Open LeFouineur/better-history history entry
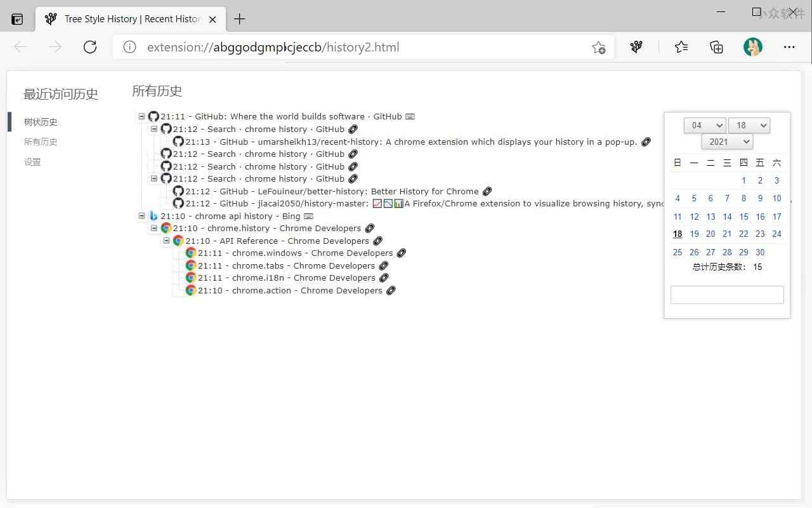Screen dimensions: 812x508 [x=332, y=191]
